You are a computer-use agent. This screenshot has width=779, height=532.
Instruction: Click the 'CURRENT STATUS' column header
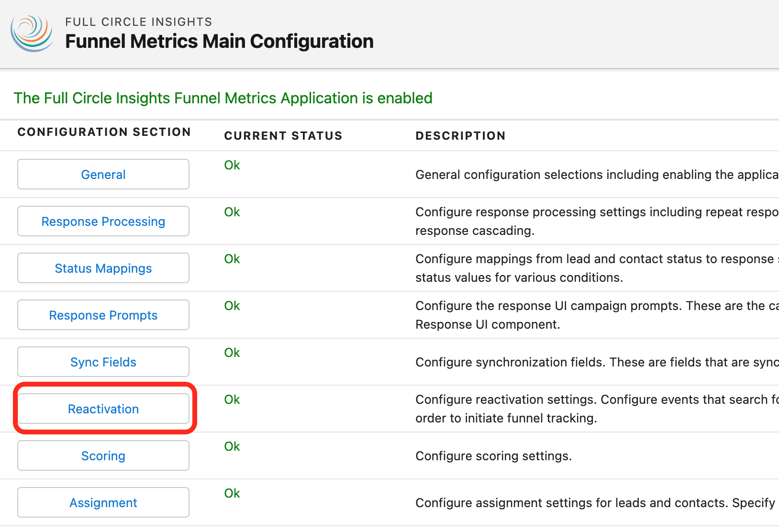[x=283, y=136]
